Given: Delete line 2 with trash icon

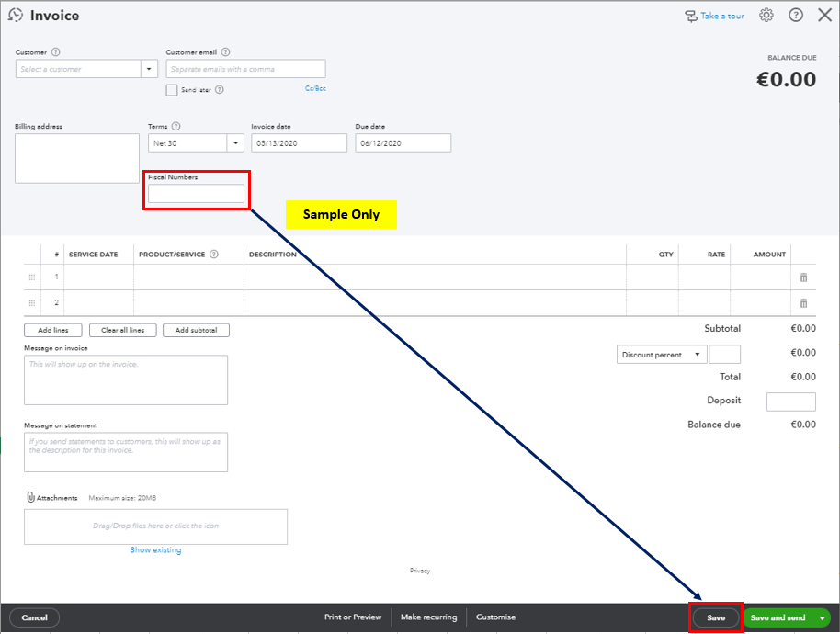Looking at the screenshot, I should click(803, 303).
